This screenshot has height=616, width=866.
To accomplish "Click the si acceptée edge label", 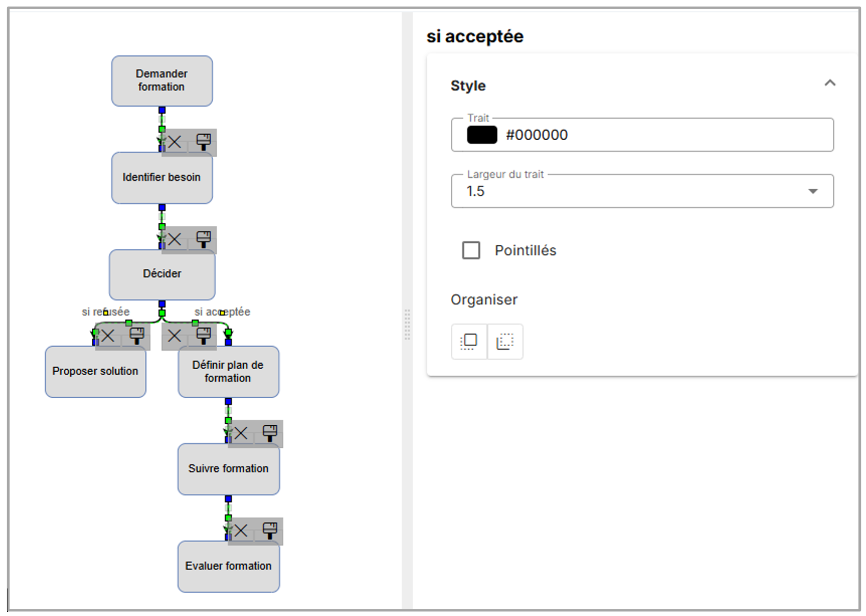I will (222, 312).
